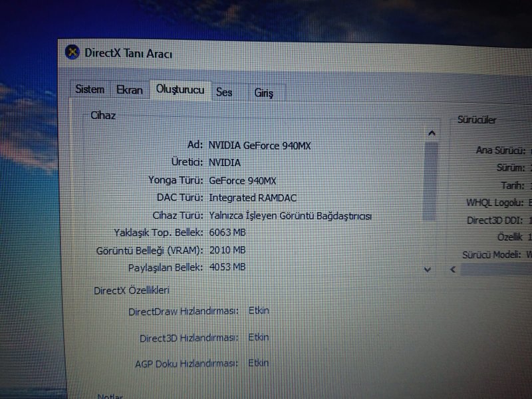Click the Yaklaşık Top. Bellek label
Viewport: 532px width, 399px height.
tap(158, 233)
